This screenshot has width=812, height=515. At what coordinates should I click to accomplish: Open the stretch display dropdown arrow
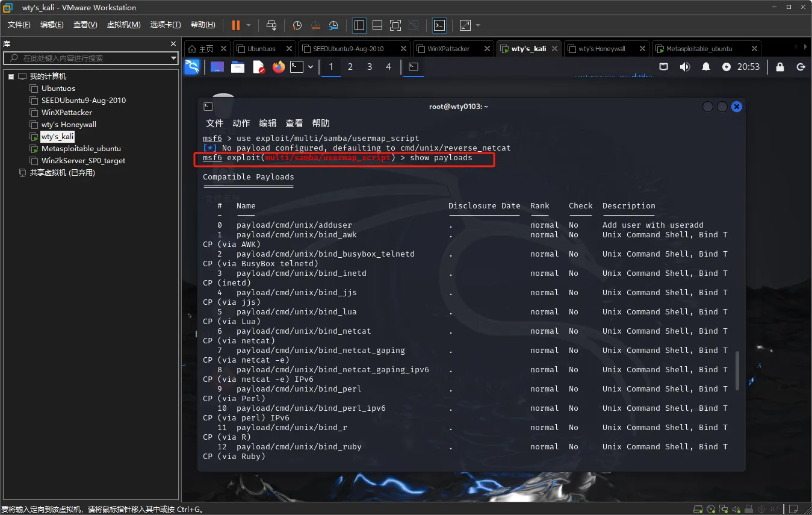coord(478,25)
